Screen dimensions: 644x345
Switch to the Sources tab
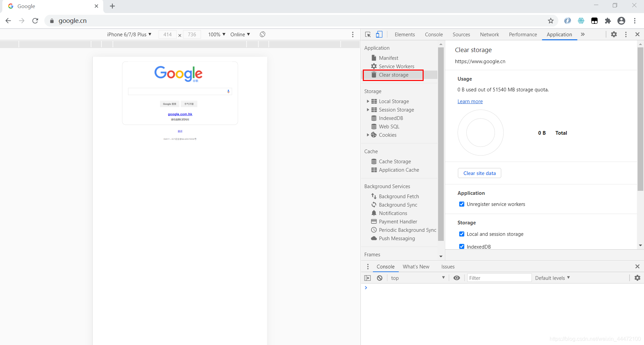click(461, 34)
